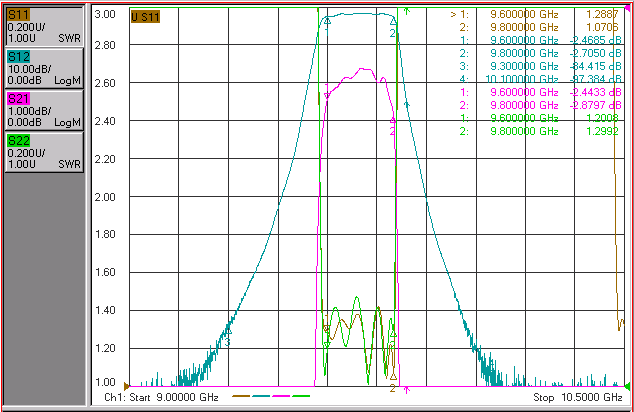
Task: Click the brown S11 legend line
Action: pos(241,396)
